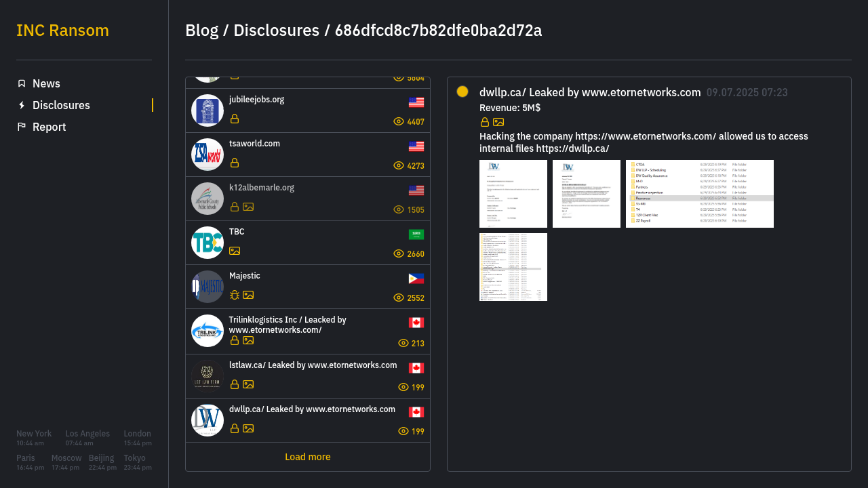Screen dimensions: 868x488
Task: Click the eye view counter showing 213
Action: coord(411,344)
